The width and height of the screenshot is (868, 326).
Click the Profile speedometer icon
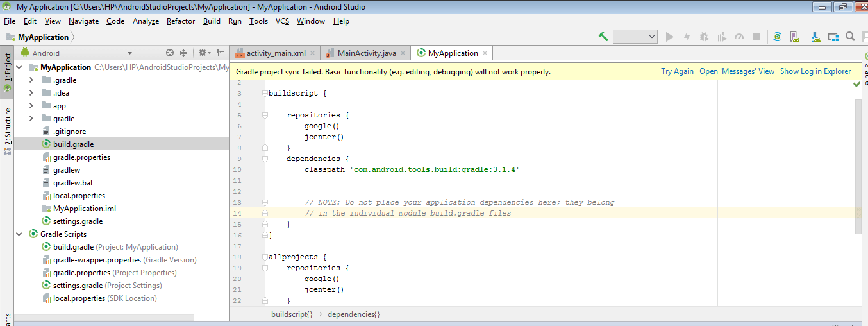click(739, 37)
